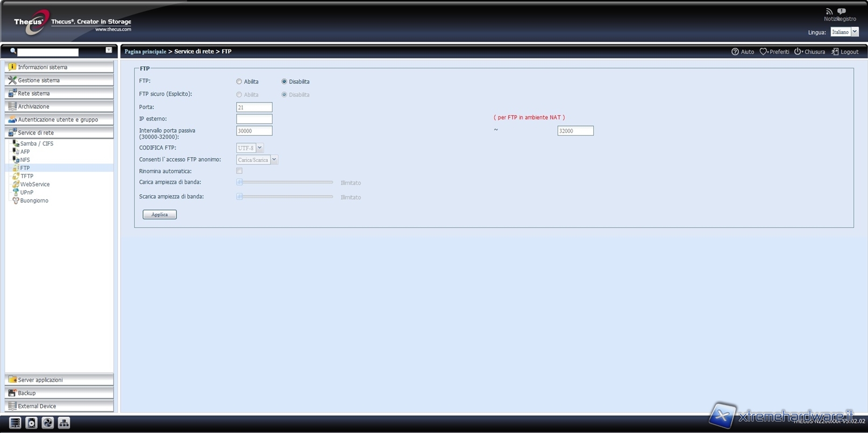Open the Lingua language dropdown
This screenshot has height=433, width=868.
tap(855, 32)
